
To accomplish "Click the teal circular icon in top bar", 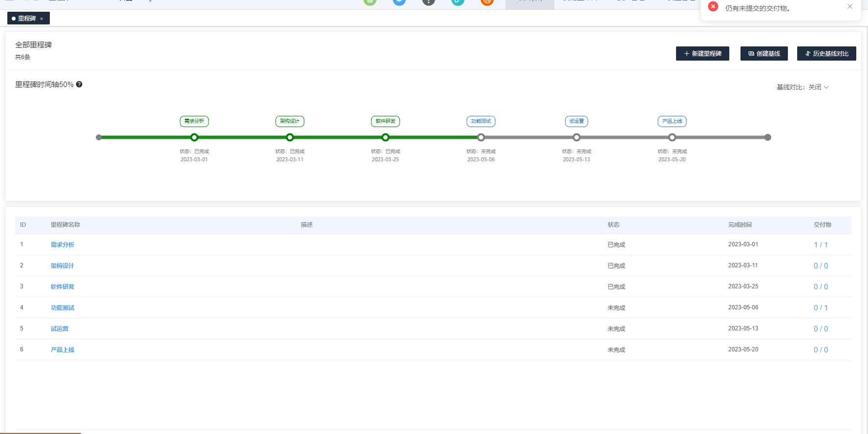I will coord(458,1).
